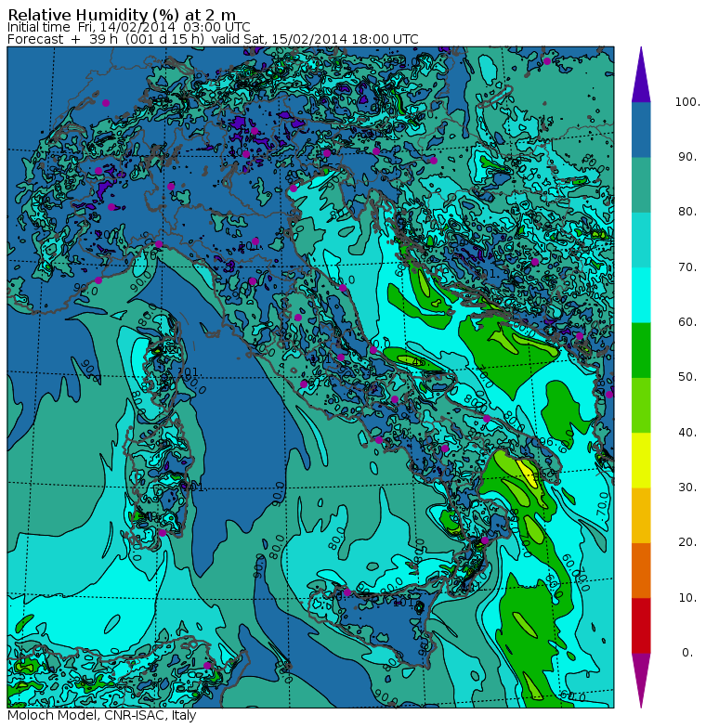Click the '20.' legend label

[687, 542]
